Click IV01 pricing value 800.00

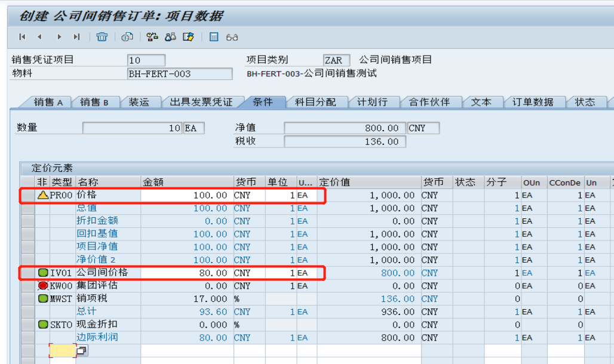click(398, 273)
